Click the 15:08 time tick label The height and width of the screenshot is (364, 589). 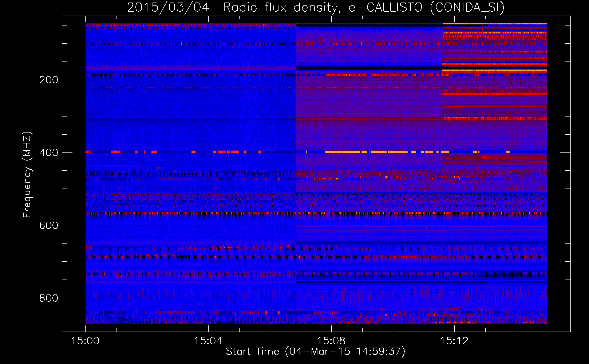click(331, 341)
